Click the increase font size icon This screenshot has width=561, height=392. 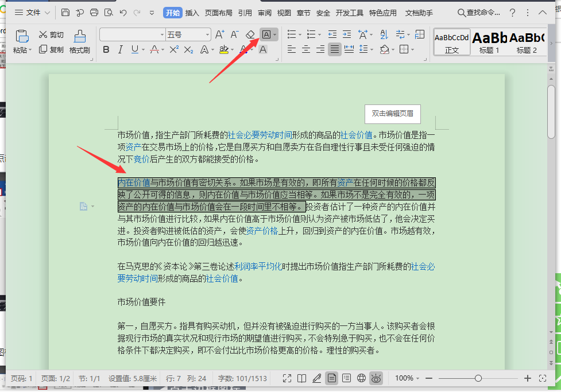click(219, 35)
